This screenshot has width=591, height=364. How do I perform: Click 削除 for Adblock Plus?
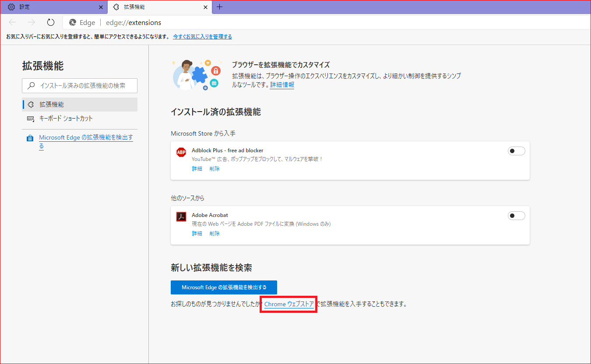[215, 169]
